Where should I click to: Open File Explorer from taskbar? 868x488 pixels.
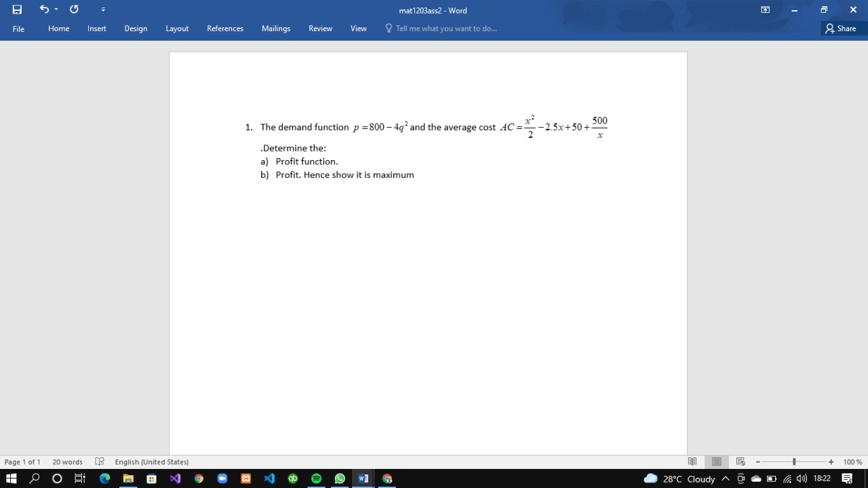point(128,478)
